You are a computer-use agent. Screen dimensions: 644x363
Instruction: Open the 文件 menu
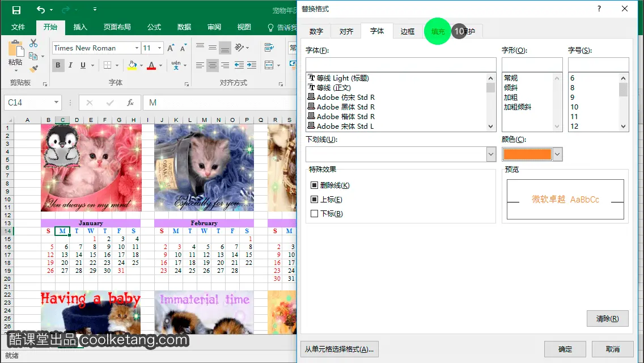click(x=18, y=27)
